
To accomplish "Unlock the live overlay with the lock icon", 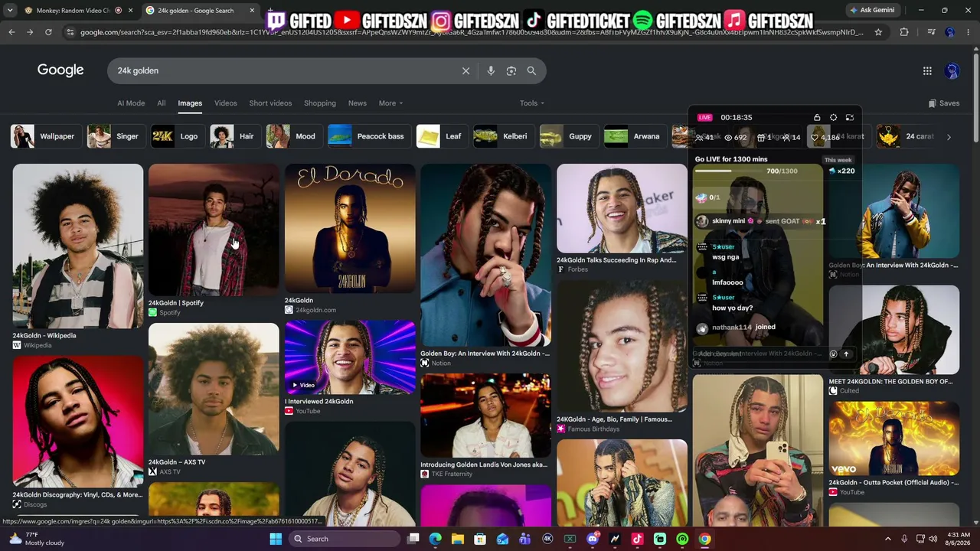I will tap(817, 117).
